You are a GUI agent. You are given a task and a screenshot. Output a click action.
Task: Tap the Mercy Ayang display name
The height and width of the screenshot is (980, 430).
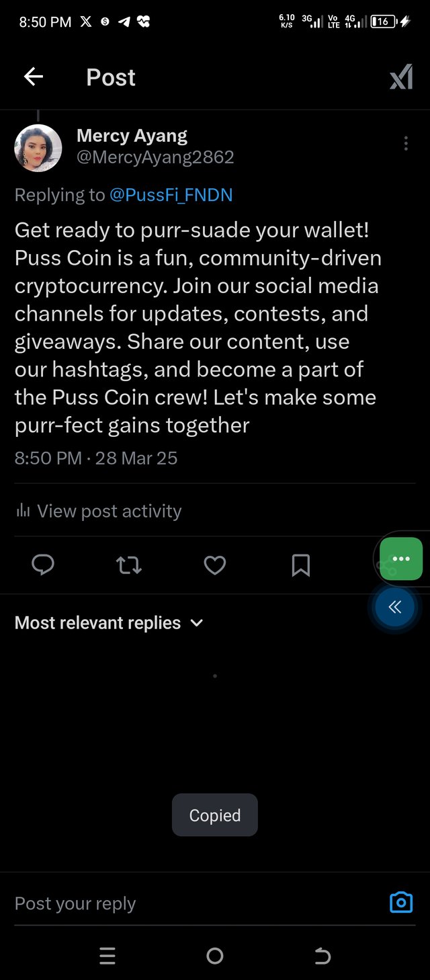pos(132,136)
